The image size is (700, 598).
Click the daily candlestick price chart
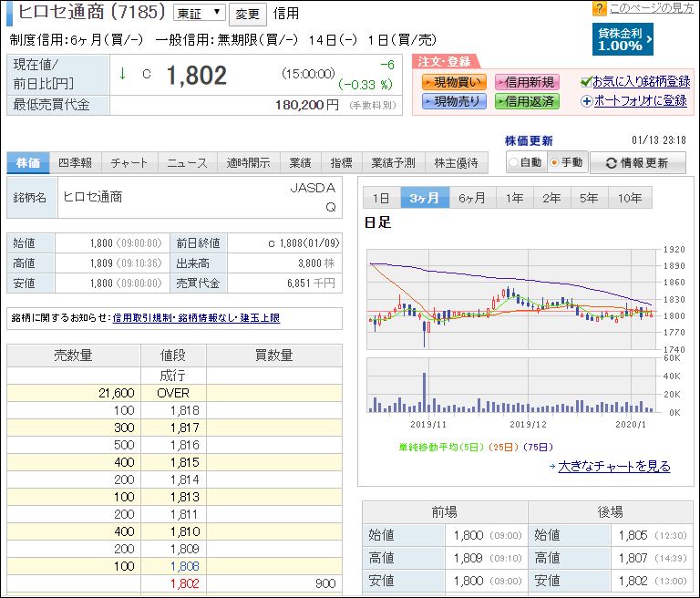pos(512,299)
